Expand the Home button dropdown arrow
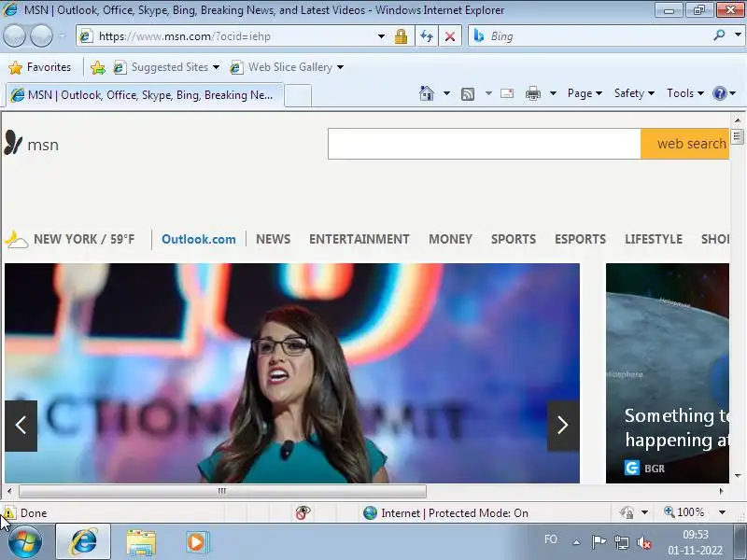Viewport: 747px width, 560px height. (x=446, y=93)
